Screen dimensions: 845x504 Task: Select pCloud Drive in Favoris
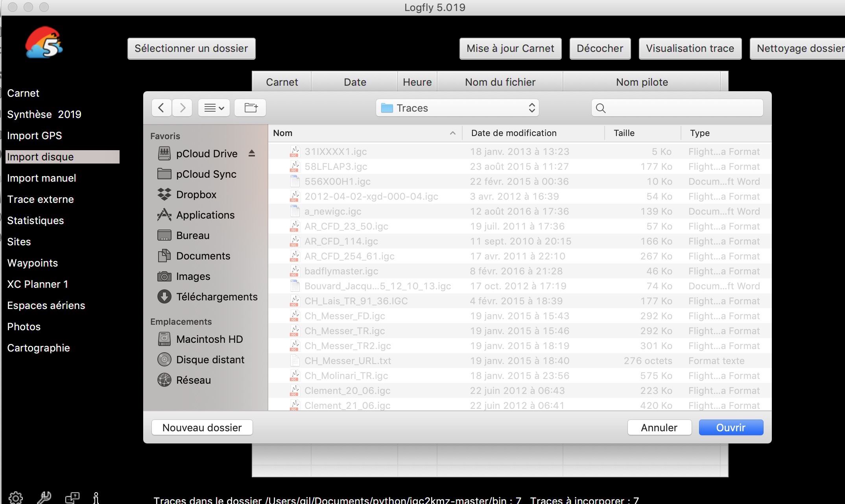(207, 153)
